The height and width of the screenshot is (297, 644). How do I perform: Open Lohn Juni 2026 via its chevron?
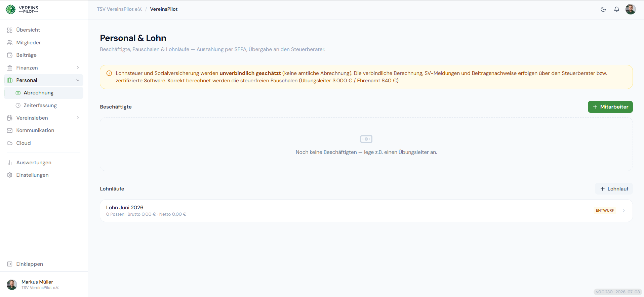point(624,211)
